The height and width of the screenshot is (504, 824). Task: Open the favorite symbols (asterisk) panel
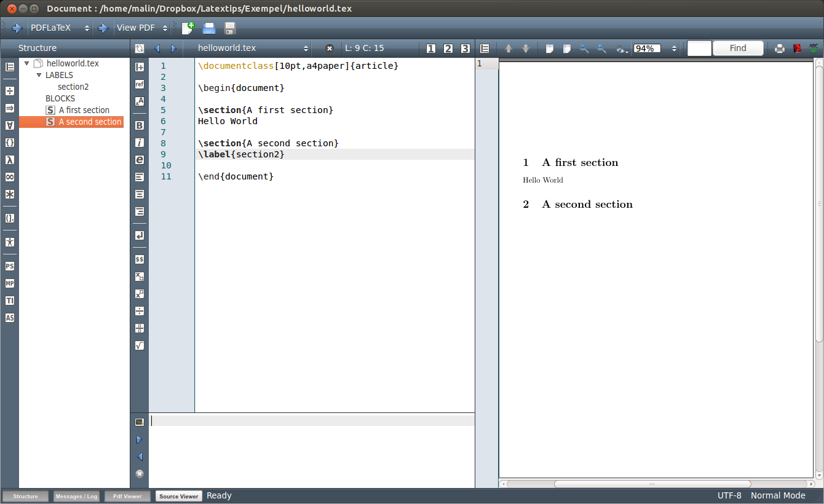click(x=10, y=194)
